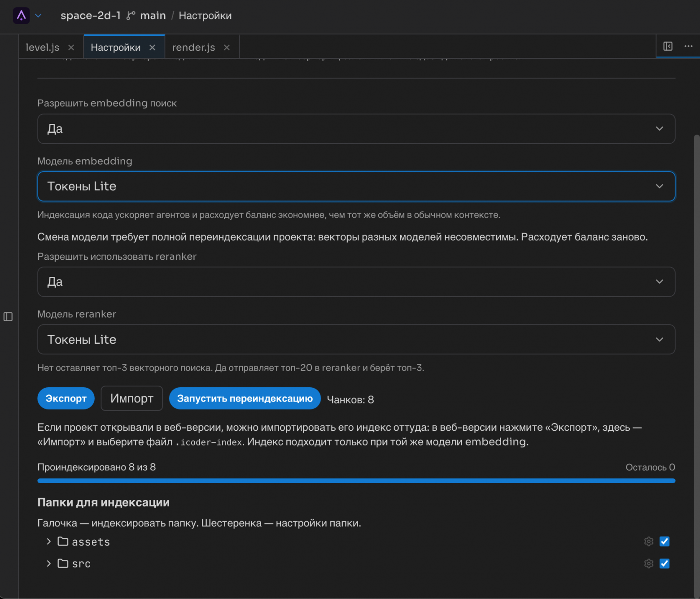Viewport: 700px width, 599px height.
Task: Click the assets folder icon
Action: tap(63, 542)
